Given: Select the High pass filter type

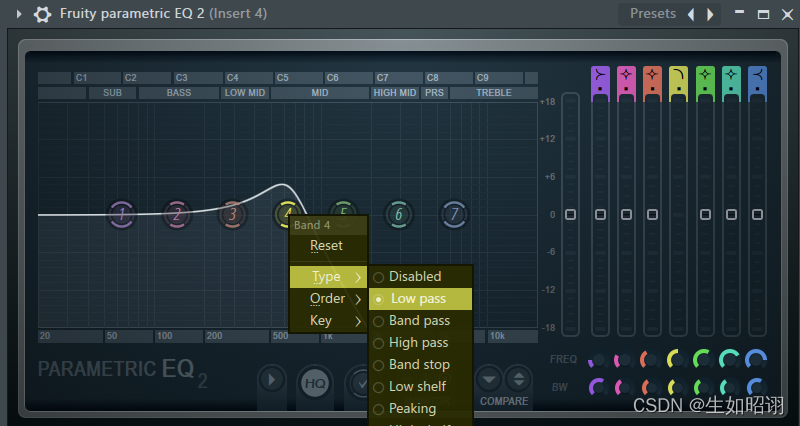Looking at the screenshot, I should click(420, 343).
